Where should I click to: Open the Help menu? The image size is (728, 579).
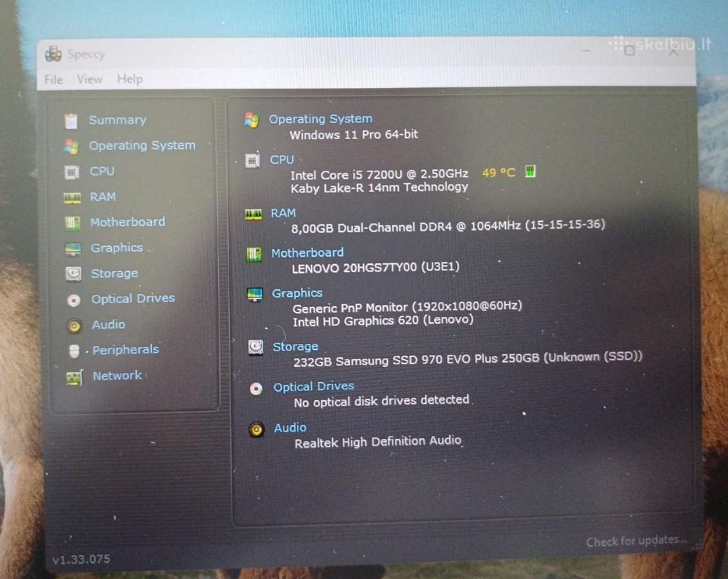[129, 79]
